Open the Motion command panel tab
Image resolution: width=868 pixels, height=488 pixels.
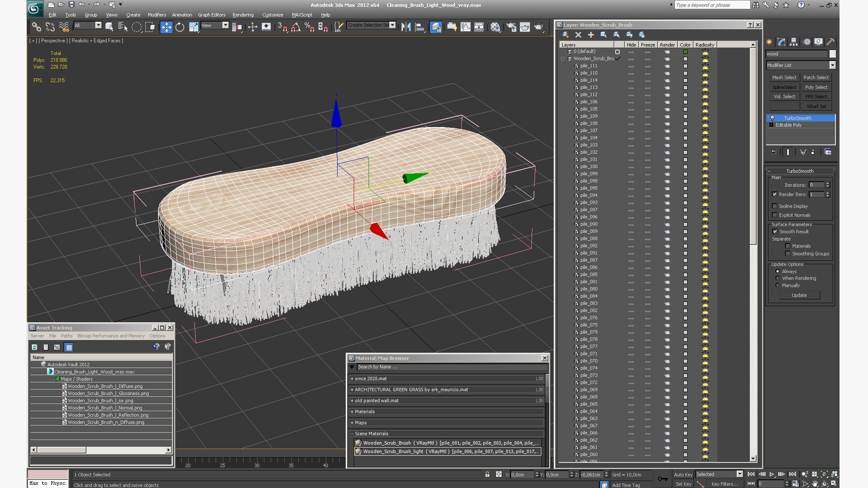(x=807, y=42)
